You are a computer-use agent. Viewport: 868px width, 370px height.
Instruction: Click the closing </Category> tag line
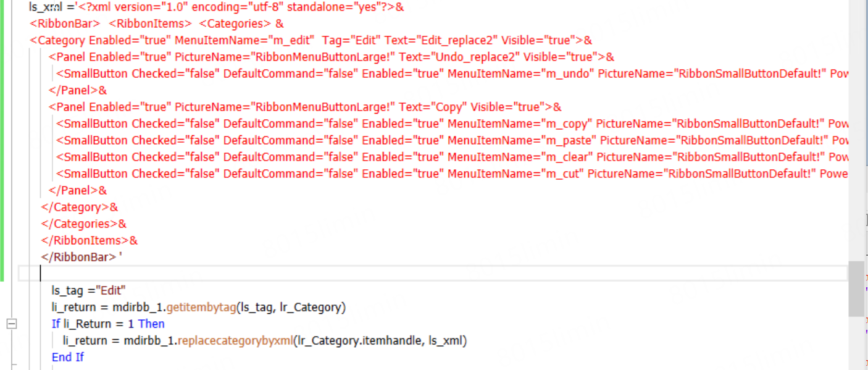79,207
